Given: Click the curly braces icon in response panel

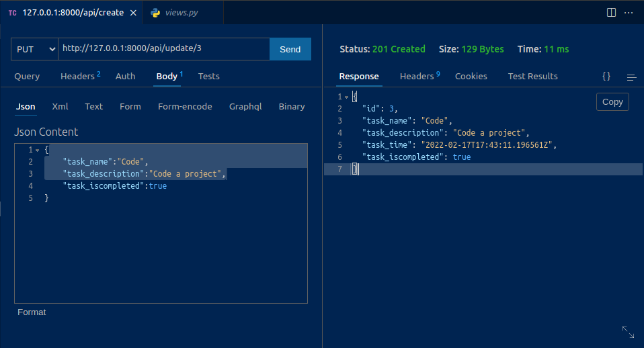Looking at the screenshot, I should (606, 77).
